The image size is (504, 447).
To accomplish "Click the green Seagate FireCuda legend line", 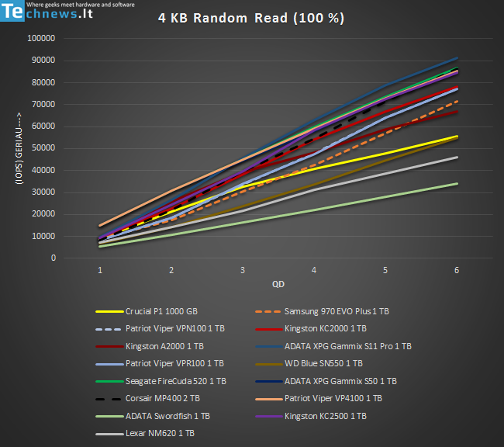I will [x=109, y=382].
